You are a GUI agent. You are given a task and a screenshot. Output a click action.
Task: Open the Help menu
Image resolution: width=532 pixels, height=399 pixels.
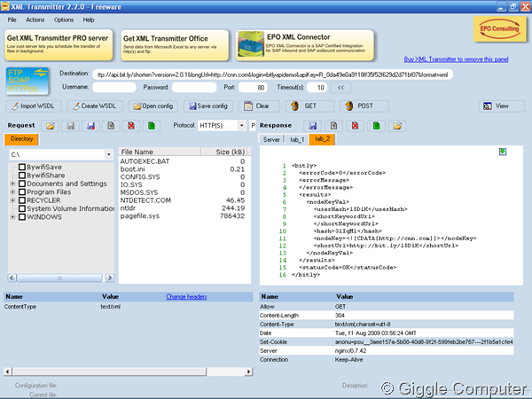[x=89, y=20]
